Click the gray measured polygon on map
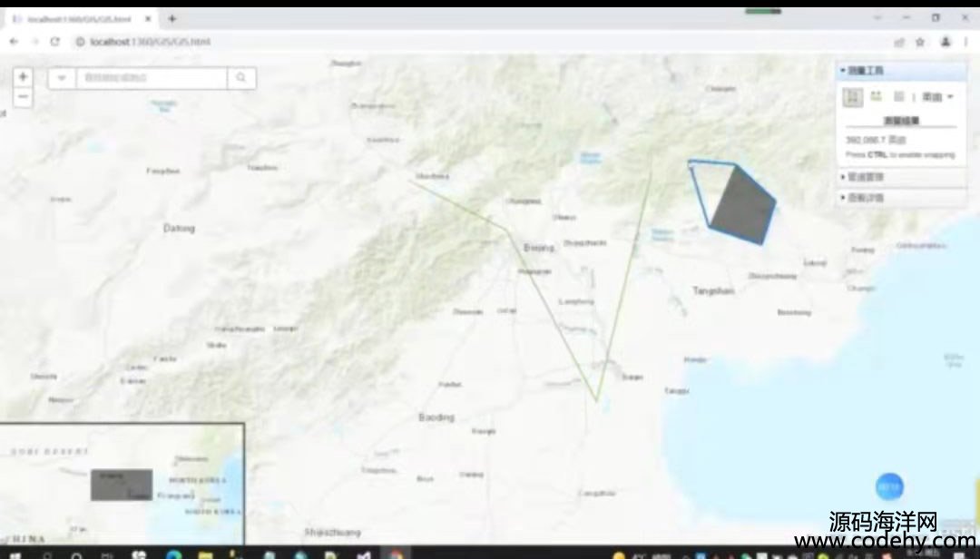 tap(744, 206)
